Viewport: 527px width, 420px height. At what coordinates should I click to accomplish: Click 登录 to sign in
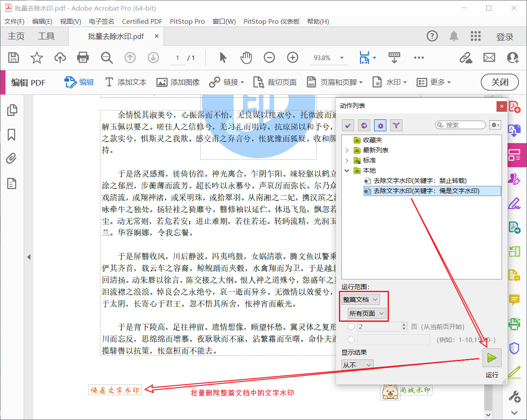coord(505,37)
